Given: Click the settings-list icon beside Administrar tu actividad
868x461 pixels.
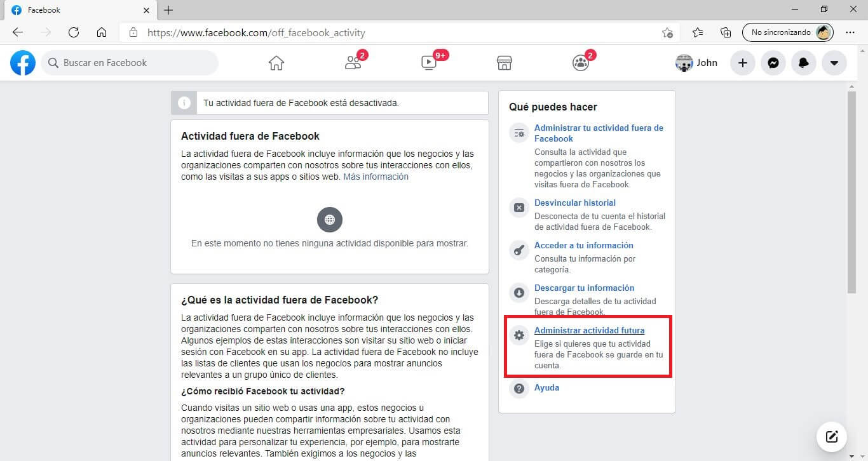Looking at the screenshot, I should click(x=519, y=133).
